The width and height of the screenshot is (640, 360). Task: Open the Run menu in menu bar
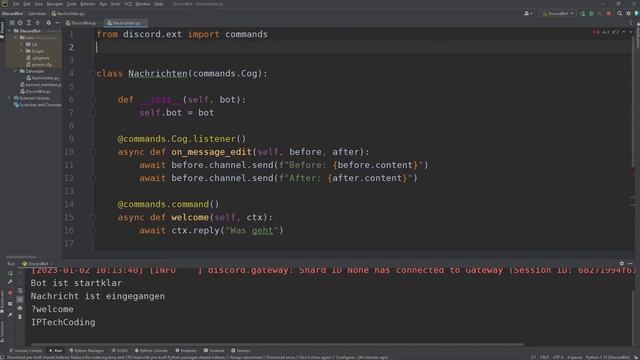[103, 4]
